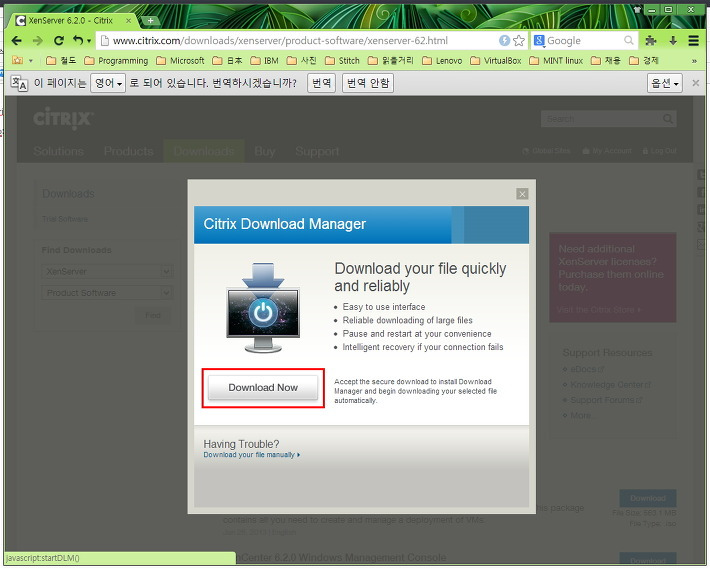The image size is (710, 569).
Task: Click the Citrix logo on the page
Action: 63,119
